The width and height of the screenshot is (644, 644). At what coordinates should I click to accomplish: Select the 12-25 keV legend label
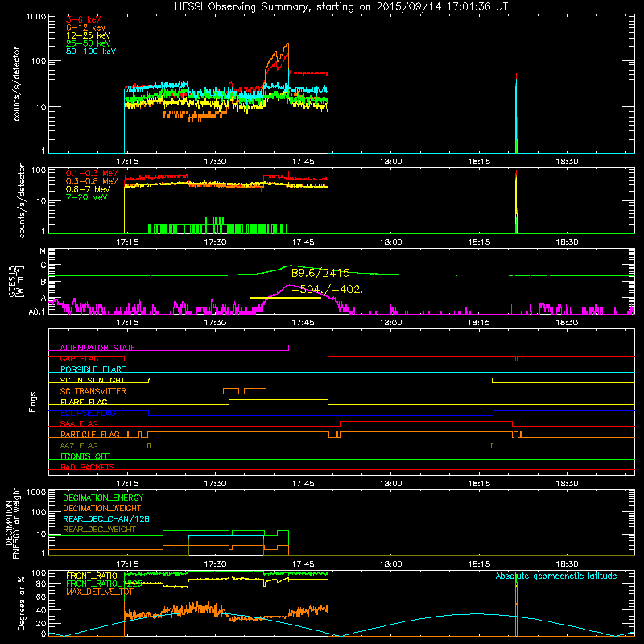(89, 35)
